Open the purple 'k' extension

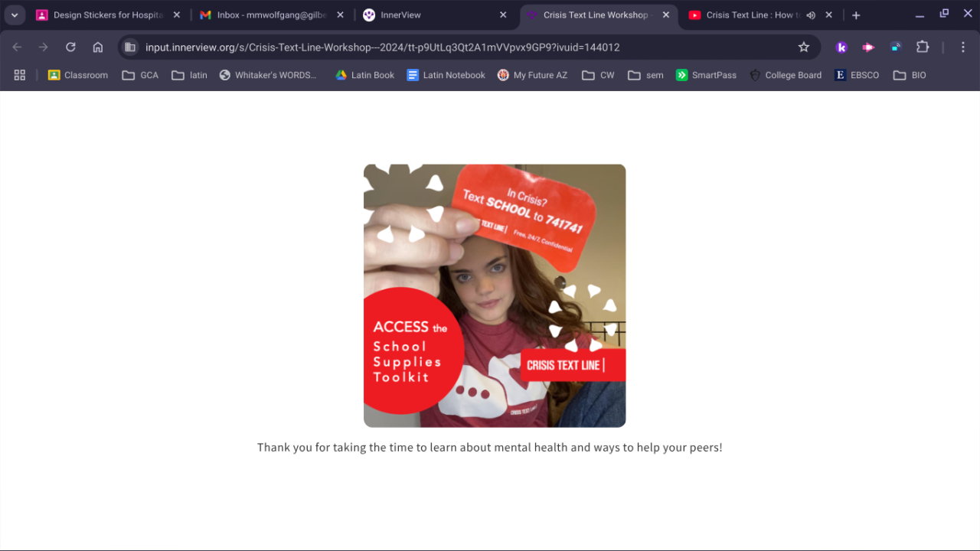coord(841,47)
